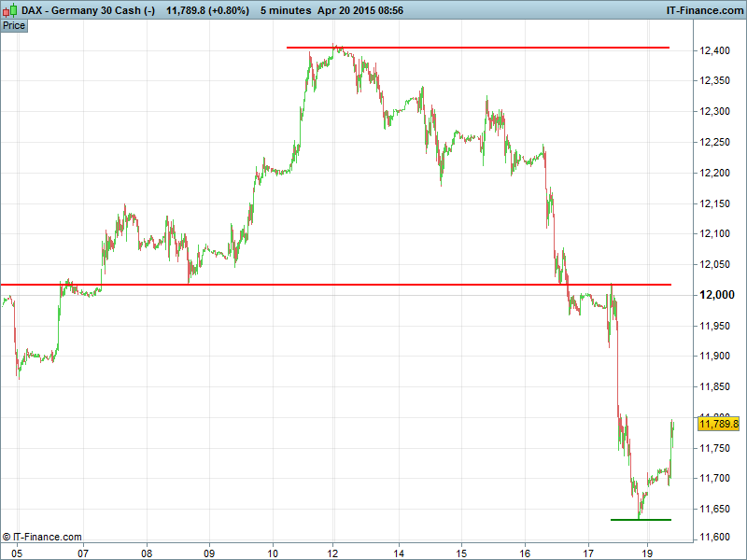Click date label 09 on time axis
The image size is (747, 560).
[209, 552]
